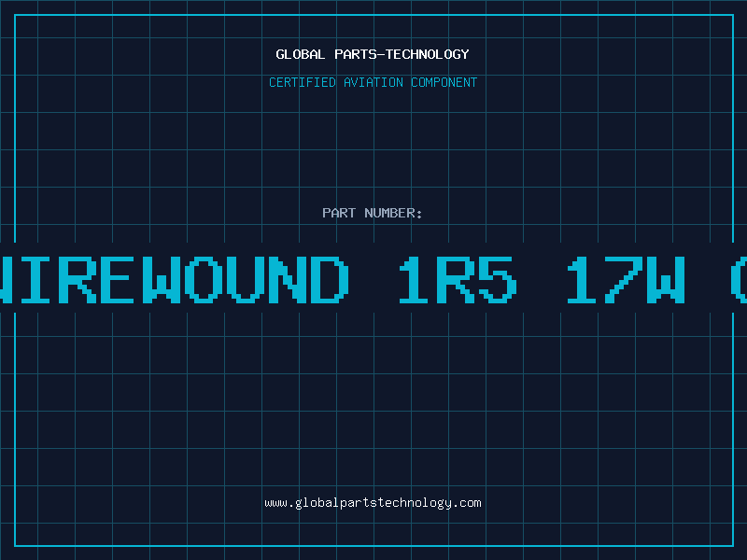Click the CERTIFIED AVIATION COMPONENT subtitle
This screenshot has height=560, width=747.
tap(373, 82)
